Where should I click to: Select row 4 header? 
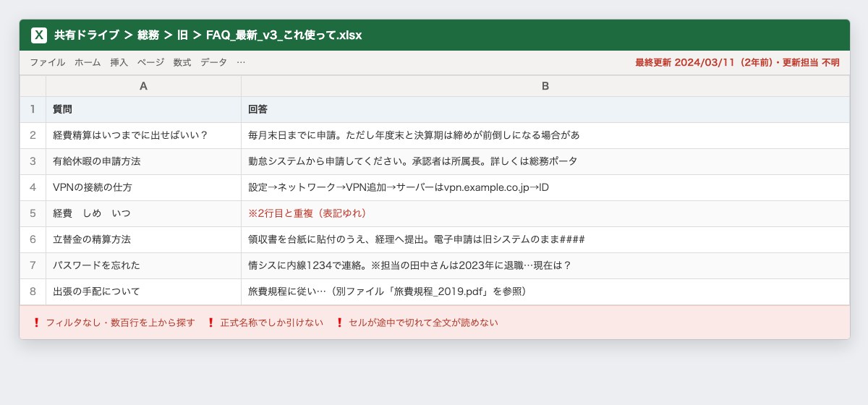coord(33,187)
